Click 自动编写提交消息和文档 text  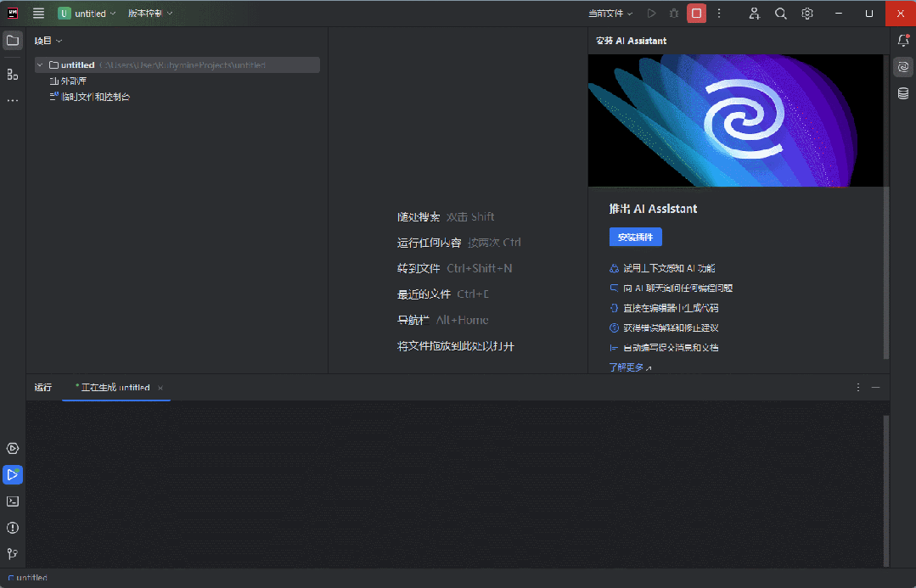[671, 347]
